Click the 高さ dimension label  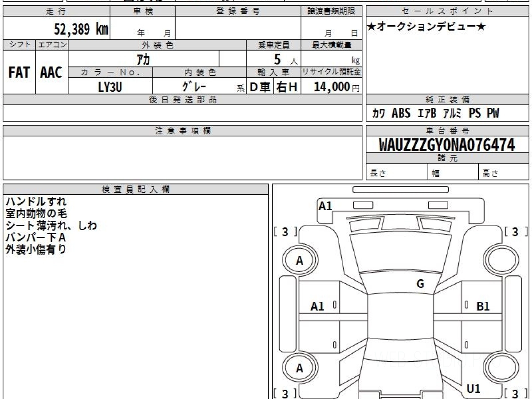pos(490,174)
